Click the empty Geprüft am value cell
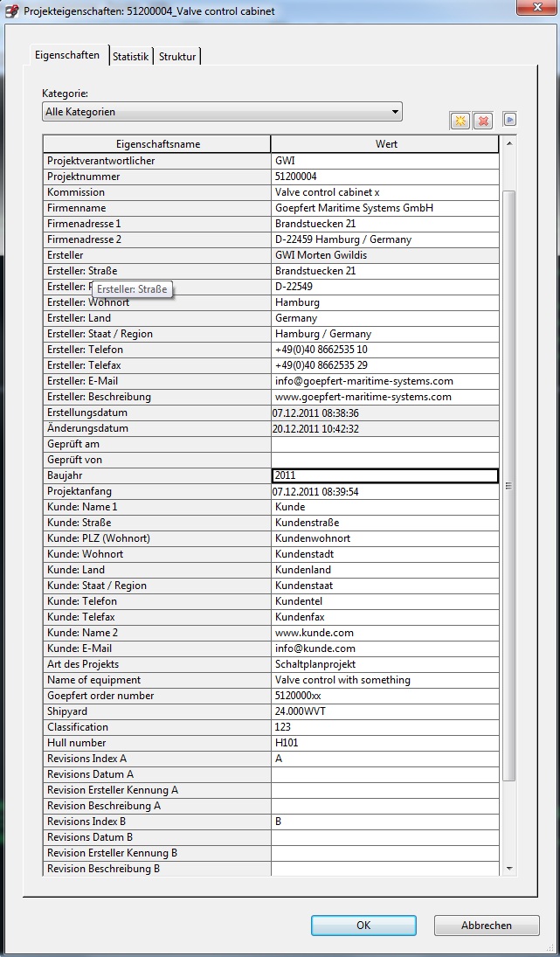Screen dimensions: 560x957 click(x=385, y=444)
